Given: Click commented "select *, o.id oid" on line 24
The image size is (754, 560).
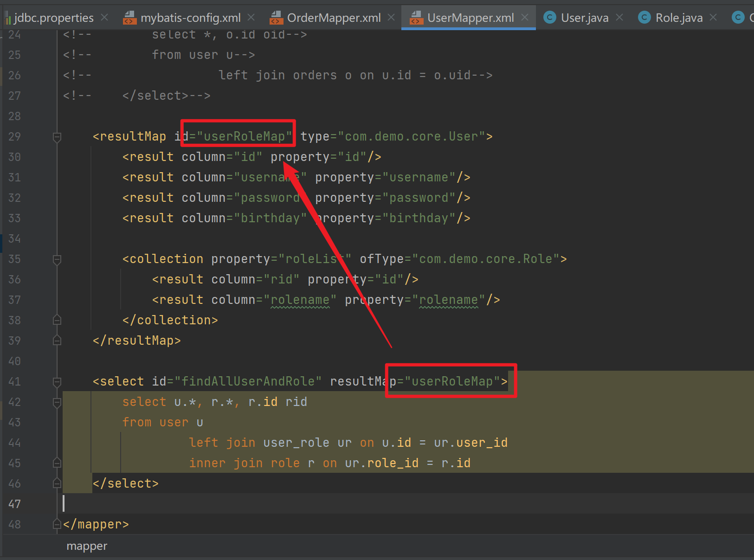Looking at the screenshot, I should (x=219, y=34).
